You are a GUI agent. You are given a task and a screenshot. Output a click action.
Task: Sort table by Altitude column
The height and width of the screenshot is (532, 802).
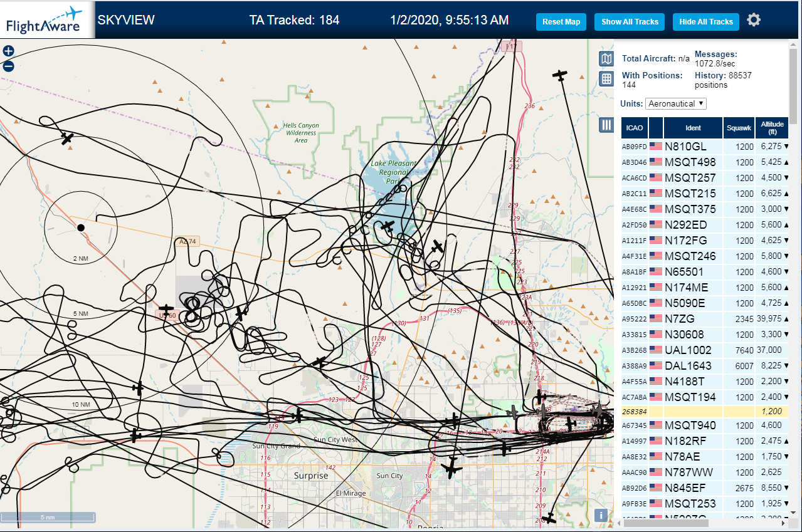point(773,128)
